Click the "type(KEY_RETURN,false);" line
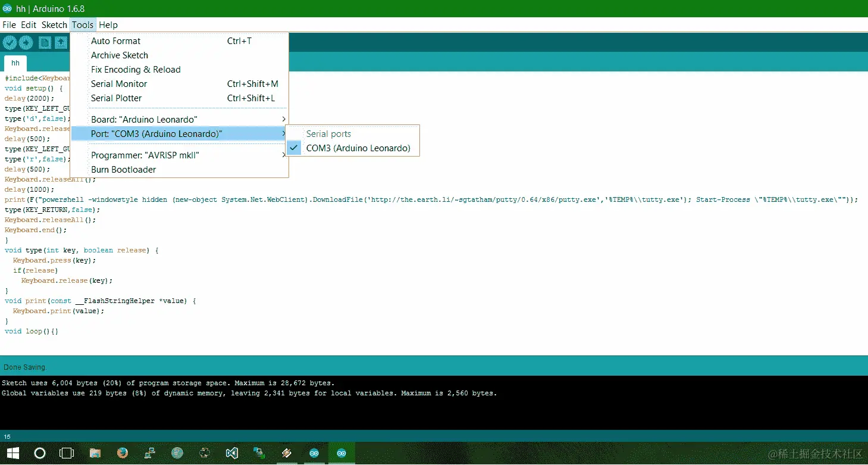Screen dimensions: 868x465 pos(52,210)
